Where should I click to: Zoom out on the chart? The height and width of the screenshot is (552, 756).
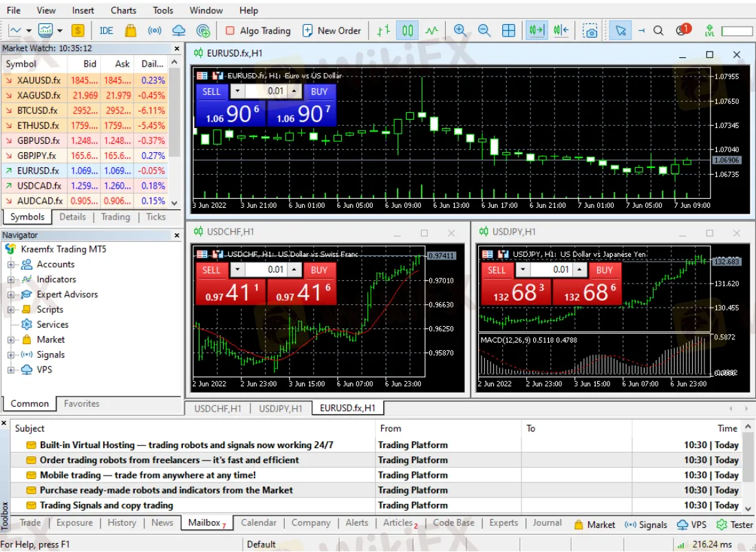coord(484,30)
